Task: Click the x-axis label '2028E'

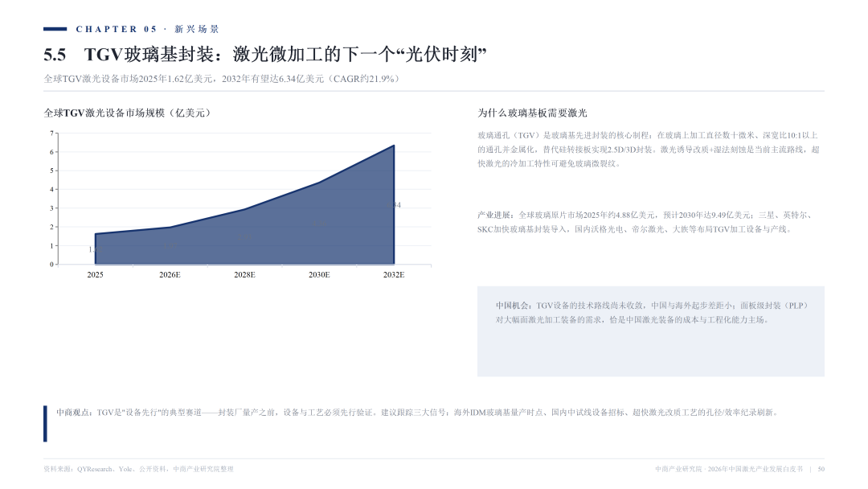Action: (244, 275)
